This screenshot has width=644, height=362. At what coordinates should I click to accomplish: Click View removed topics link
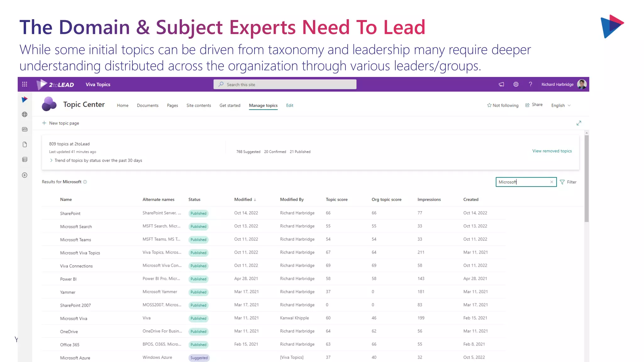552,151
